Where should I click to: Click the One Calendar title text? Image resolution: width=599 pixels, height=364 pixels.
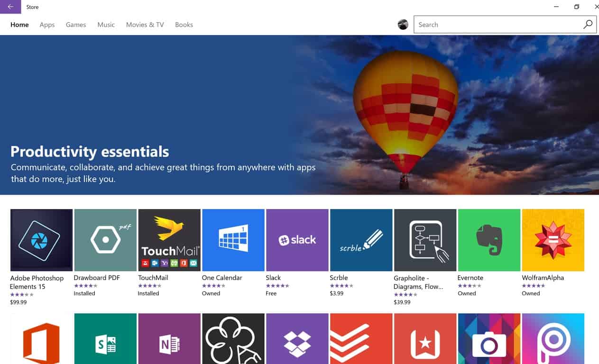pos(222,278)
